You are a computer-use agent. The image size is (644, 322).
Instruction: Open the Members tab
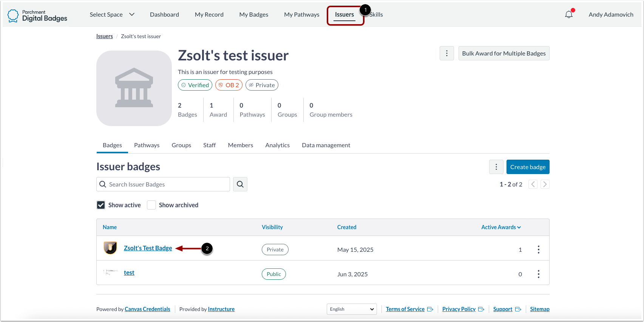pyautogui.click(x=241, y=145)
